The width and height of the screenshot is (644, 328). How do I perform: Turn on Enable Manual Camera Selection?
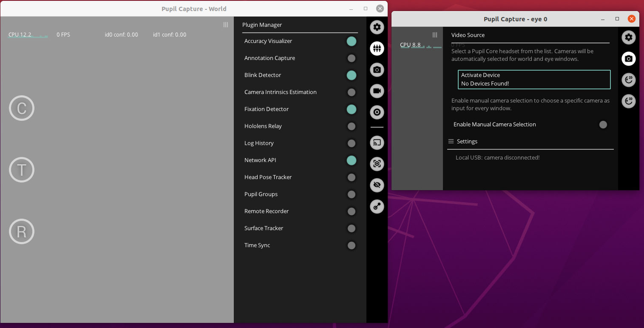point(603,125)
